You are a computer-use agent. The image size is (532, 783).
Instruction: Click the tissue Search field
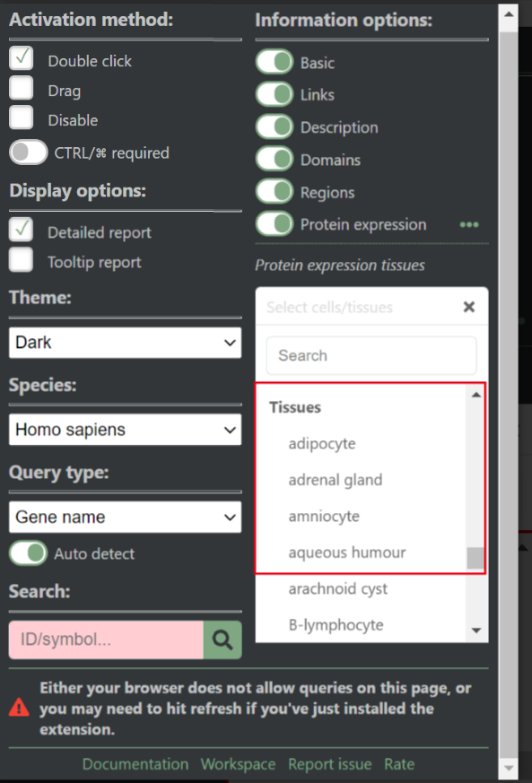pyautogui.click(x=371, y=355)
